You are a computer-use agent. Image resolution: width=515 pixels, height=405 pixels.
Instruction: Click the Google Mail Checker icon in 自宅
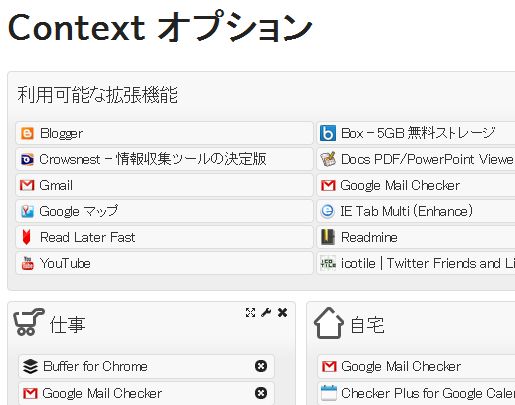329,366
